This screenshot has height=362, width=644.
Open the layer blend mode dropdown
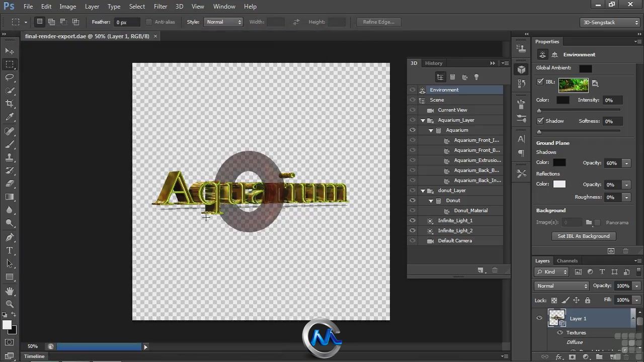562,286
